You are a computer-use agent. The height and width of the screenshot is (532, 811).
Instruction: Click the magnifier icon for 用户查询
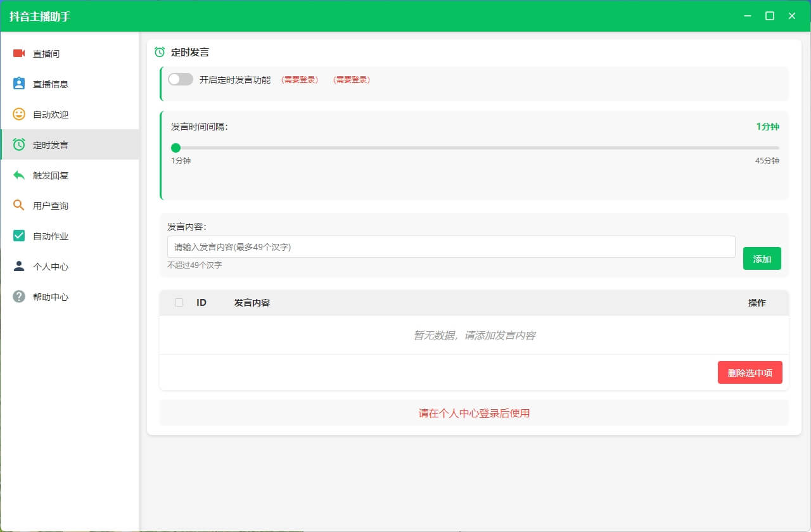click(x=19, y=205)
